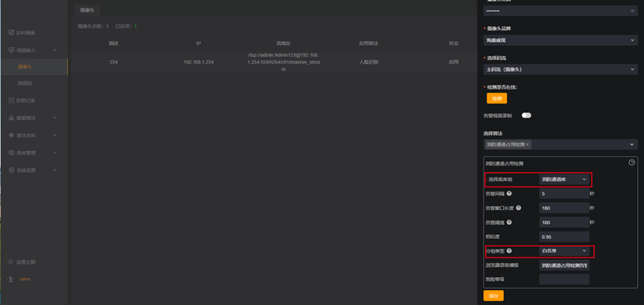Collapse the 视频接入 sidebar section
The height and width of the screenshot is (305, 644).
[x=55, y=50]
